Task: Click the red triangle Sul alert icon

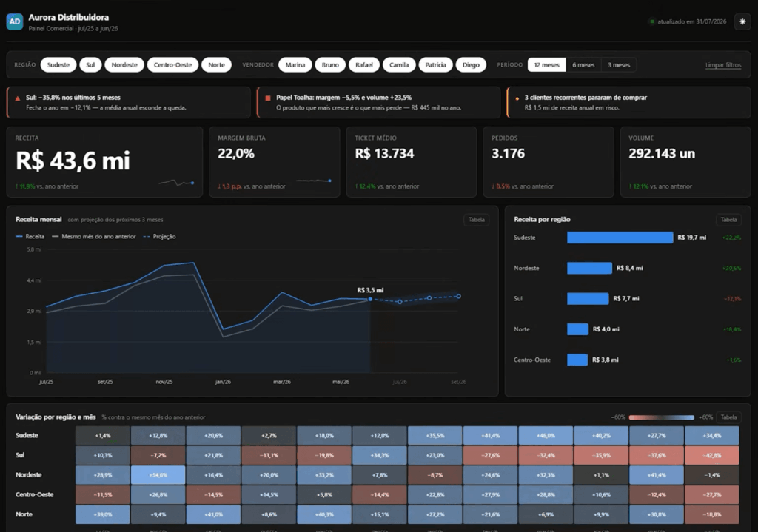Action: 18,98
